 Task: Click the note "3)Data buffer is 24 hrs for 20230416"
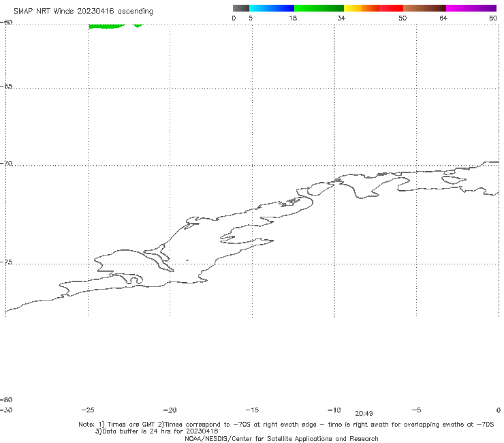click(x=157, y=431)
